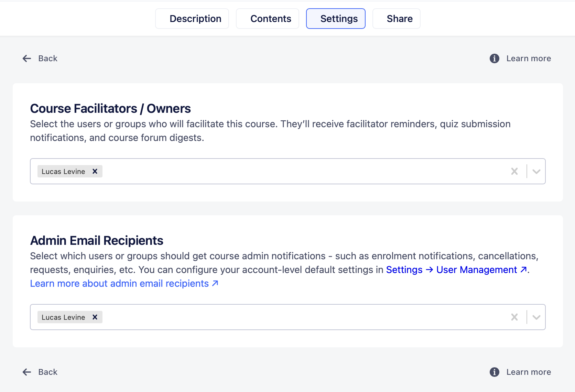Click the top Learn more info icon
Viewport: 575px width, 392px height.
pos(494,58)
